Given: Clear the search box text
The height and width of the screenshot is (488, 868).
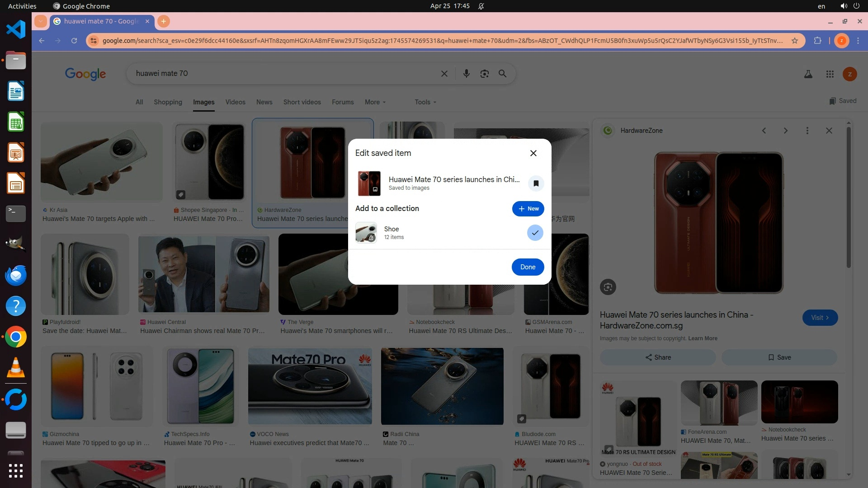Looking at the screenshot, I should [444, 74].
